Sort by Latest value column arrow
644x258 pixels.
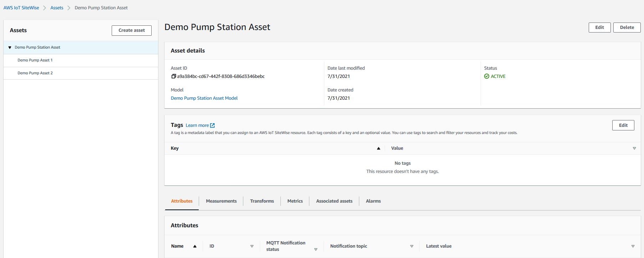633,246
